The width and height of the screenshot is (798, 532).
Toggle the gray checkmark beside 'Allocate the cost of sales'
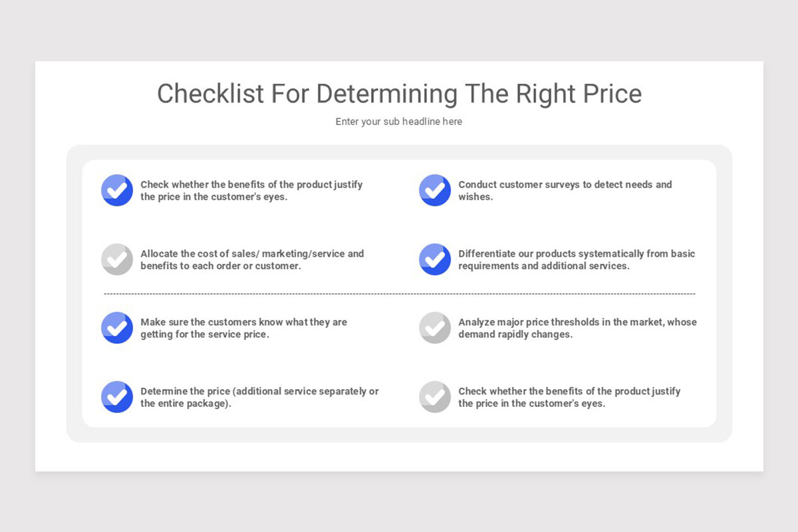click(x=117, y=259)
